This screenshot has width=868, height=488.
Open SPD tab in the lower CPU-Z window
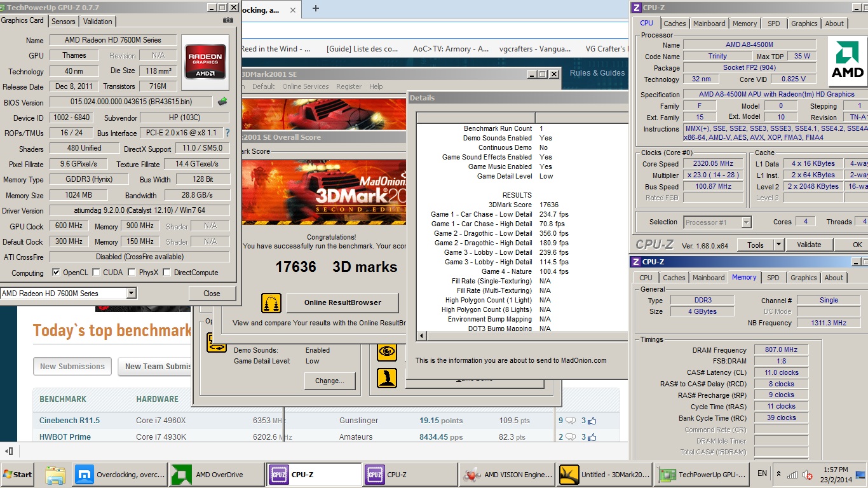point(773,278)
